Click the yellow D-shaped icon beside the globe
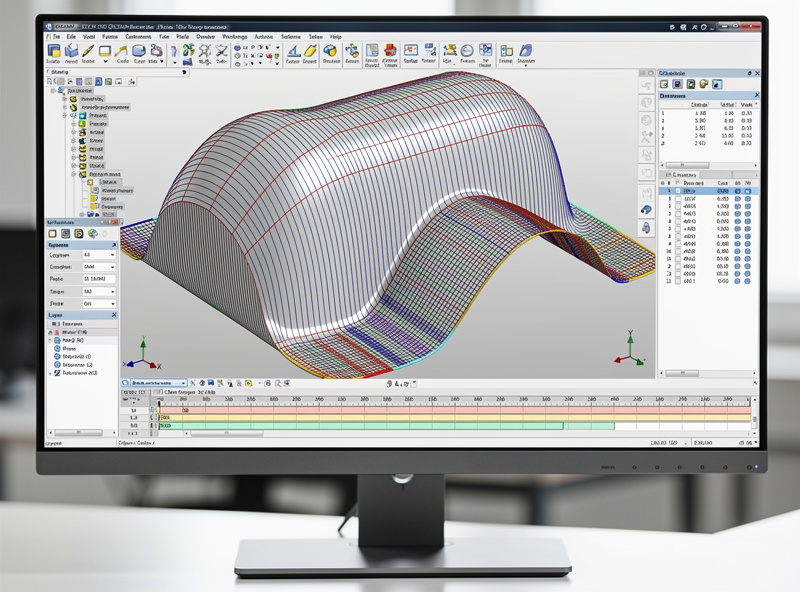 [79, 234]
